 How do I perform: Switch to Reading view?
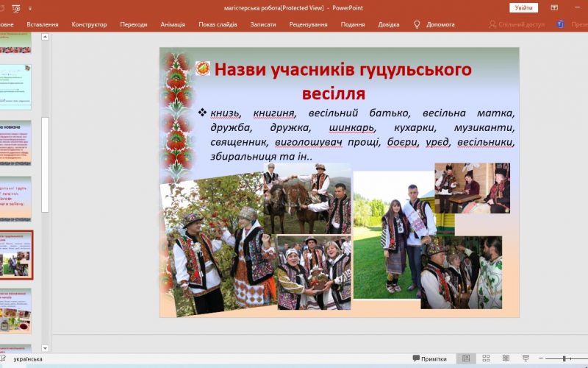[506, 358]
